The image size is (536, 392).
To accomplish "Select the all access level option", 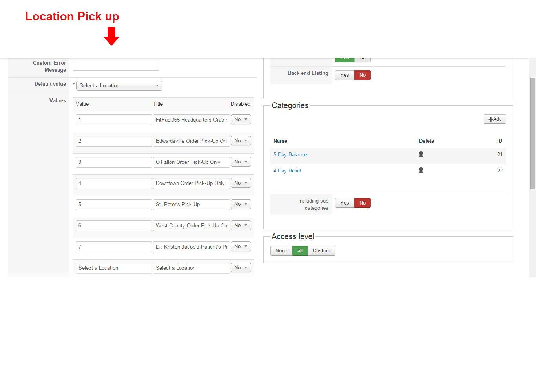I will tap(300, 251).
